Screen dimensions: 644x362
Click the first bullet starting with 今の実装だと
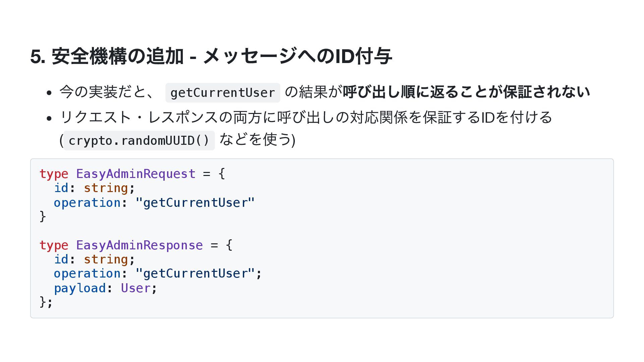pos(325,92)
